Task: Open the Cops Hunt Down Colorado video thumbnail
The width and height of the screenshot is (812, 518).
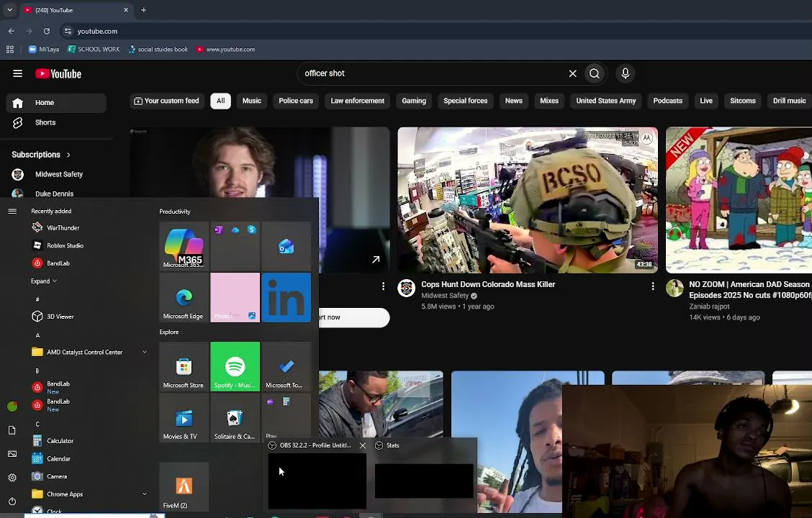Action: coord(528,200)
